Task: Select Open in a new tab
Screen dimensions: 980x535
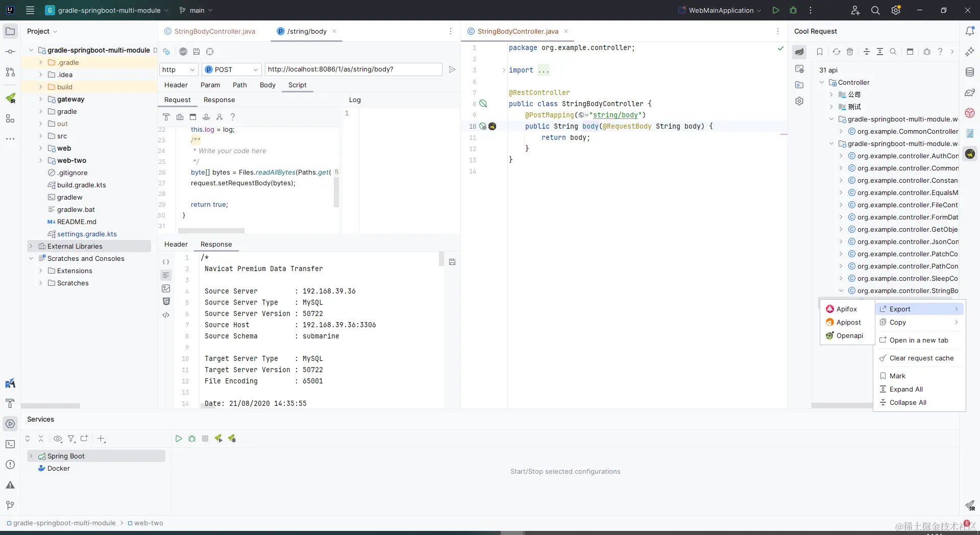Action: click(x=919, y=340)
